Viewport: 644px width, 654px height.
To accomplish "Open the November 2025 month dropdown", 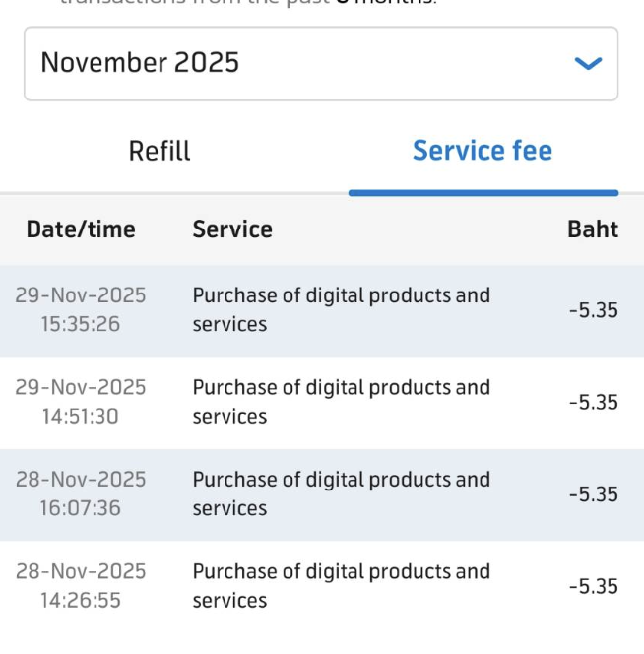I will [320, 63].
